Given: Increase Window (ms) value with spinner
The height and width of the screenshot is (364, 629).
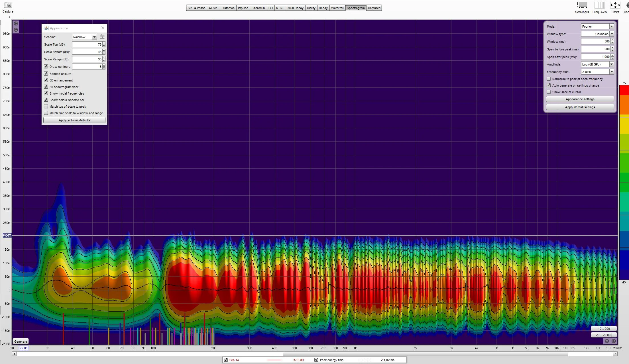Looking at the screenshot, I should (x=612, y=40).
